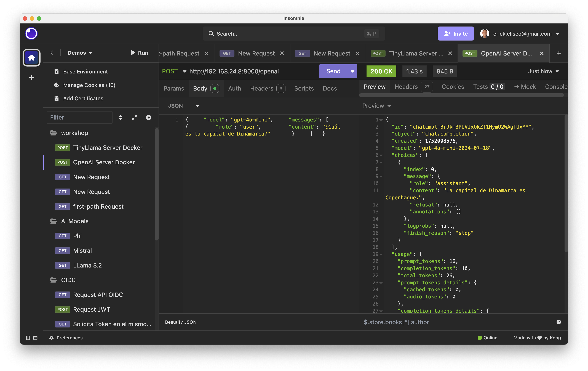
Task: Open JSONPath filter help icon
Action: click(559, 322)
